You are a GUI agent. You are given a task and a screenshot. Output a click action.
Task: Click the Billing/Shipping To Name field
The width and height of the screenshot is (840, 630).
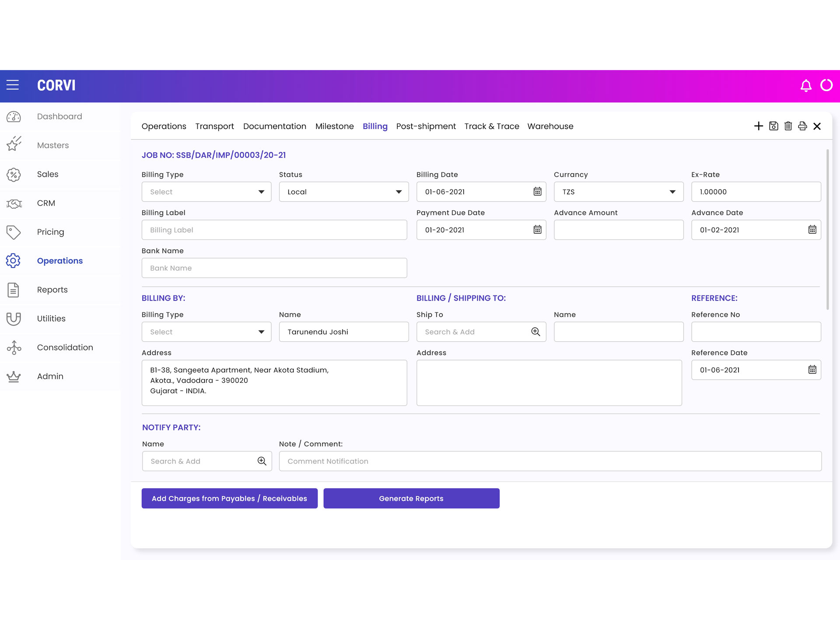click(619, 332)
